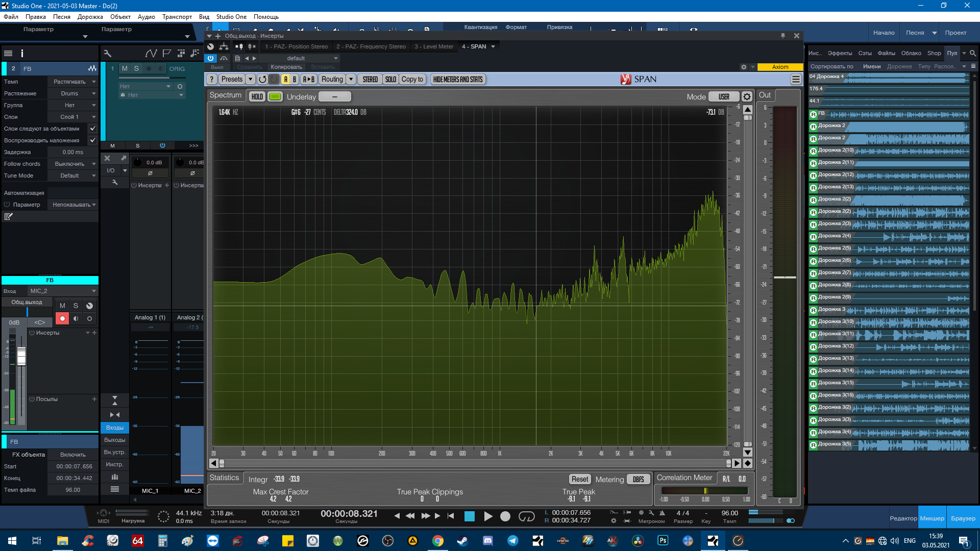This screenshot has height=551, width=980.
Task: Open the SPAN hamburger menu icon
Action: click(x=795, y=80)
